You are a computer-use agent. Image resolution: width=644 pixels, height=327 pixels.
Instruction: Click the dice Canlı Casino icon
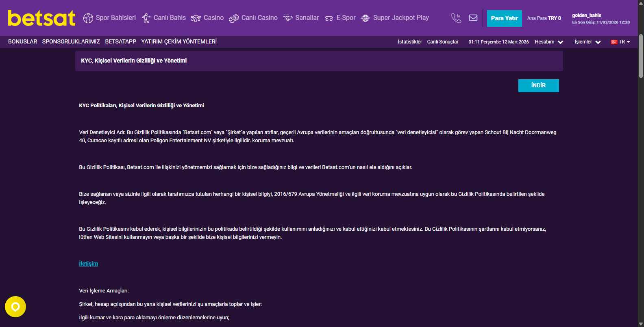point(234,18)
